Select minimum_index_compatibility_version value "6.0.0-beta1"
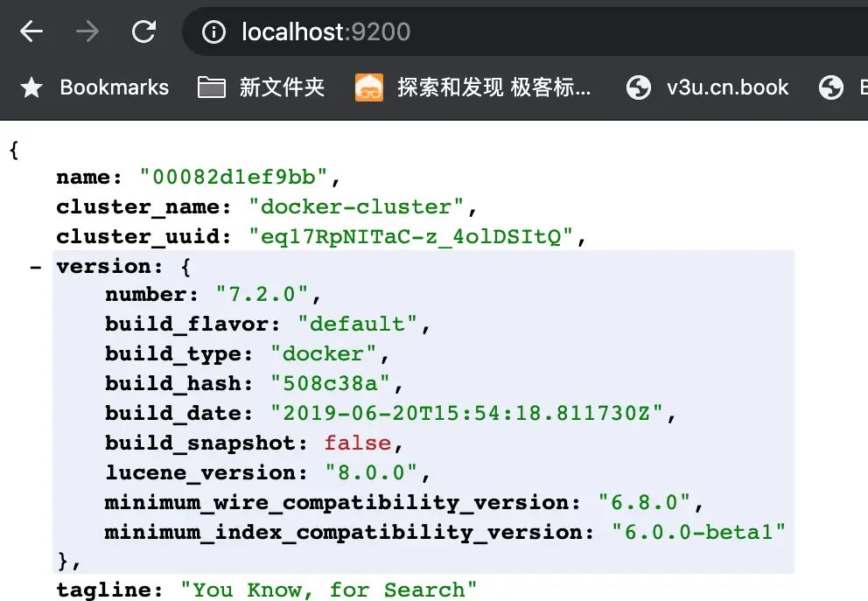Image resolution: width=868 pixels, height=601 pixels. click(x=698, y=533)
